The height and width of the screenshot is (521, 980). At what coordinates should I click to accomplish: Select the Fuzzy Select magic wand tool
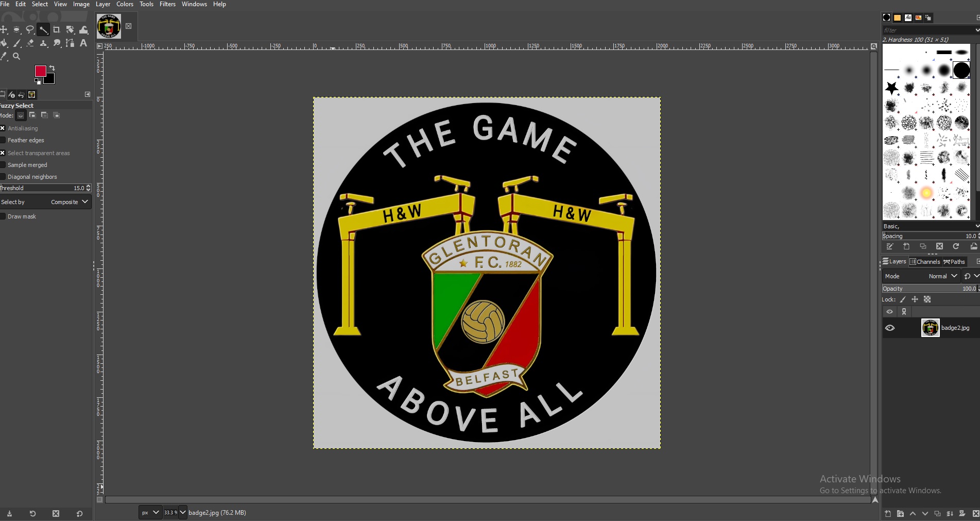[x=43, y=30]
